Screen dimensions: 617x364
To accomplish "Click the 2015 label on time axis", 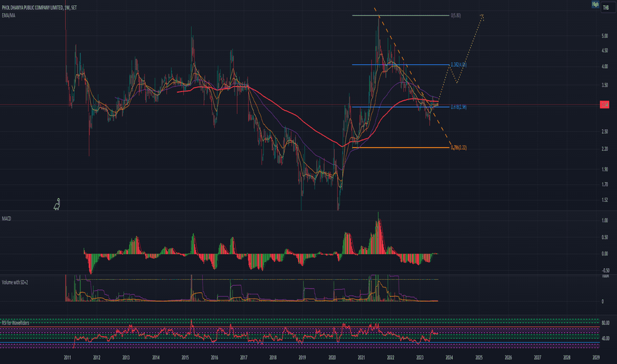I will tap(185, 357).
